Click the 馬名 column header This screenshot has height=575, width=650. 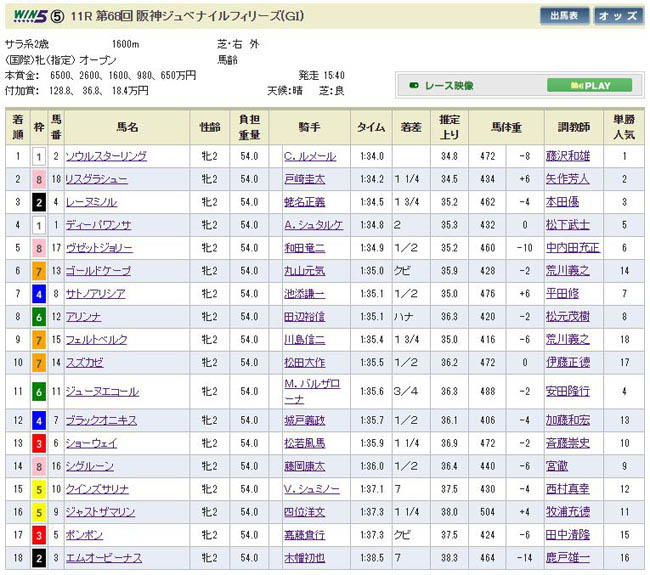coord(127,127)
